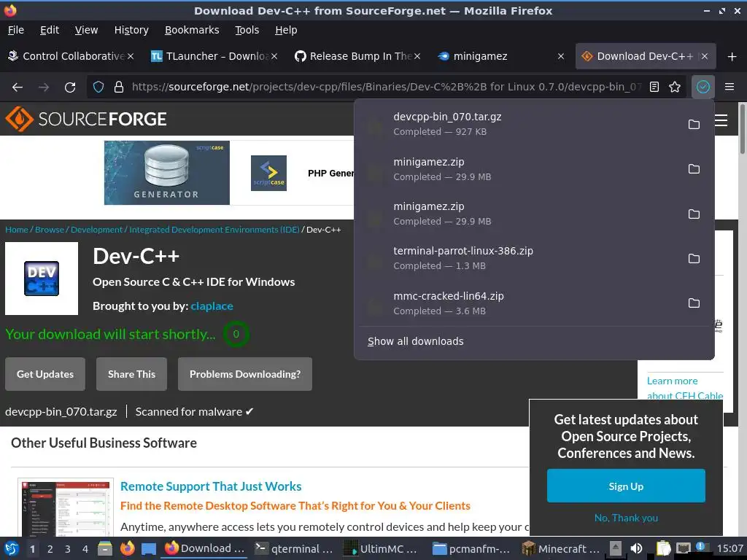Screen dimensions: 747x560
Task: Click the Dev-C++ project icon
Action: click(x=42, y=279)
